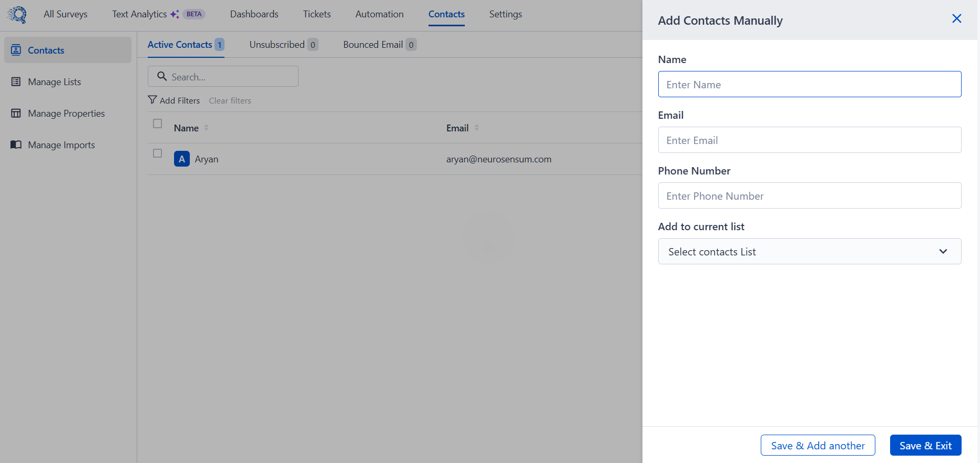The height and width of the screenshot is (463, 980).
Task: Click the Manage Lists icon
Action: tap(16, 81)
